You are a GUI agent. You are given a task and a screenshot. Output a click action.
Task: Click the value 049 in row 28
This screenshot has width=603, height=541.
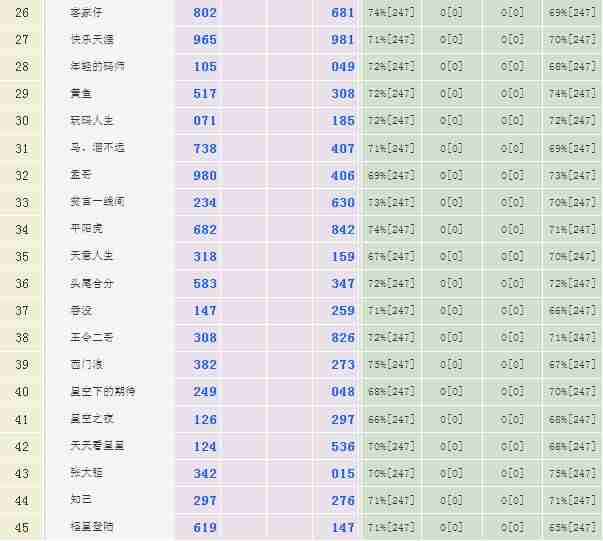[343, 67]
